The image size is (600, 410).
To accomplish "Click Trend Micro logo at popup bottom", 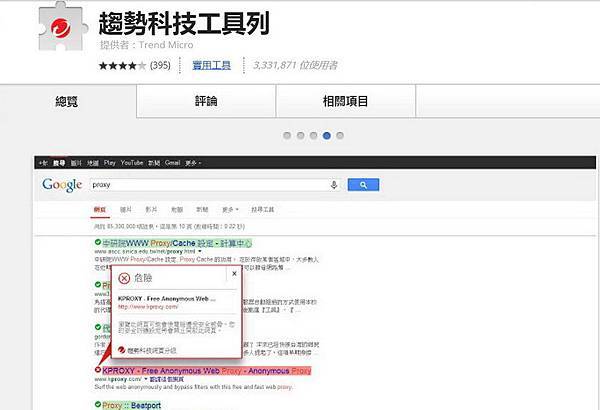I will coord(122,350).
